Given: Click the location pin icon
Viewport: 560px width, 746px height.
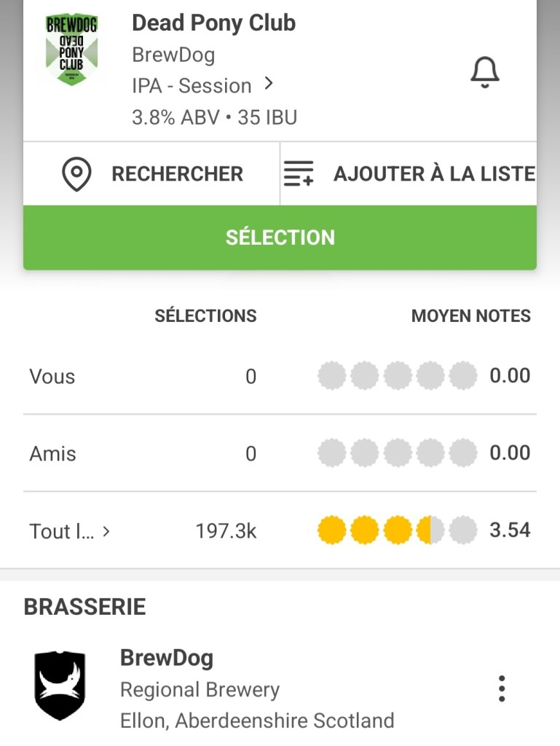Looking at the screenshot, I should [x=76, y=175].
